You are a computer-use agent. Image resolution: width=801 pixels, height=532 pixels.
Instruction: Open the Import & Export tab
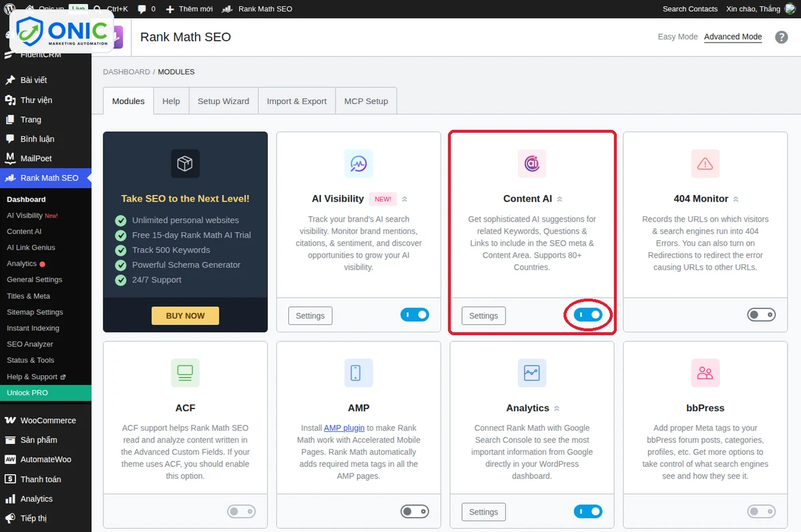pyautogui.click(x=296, y=101)
